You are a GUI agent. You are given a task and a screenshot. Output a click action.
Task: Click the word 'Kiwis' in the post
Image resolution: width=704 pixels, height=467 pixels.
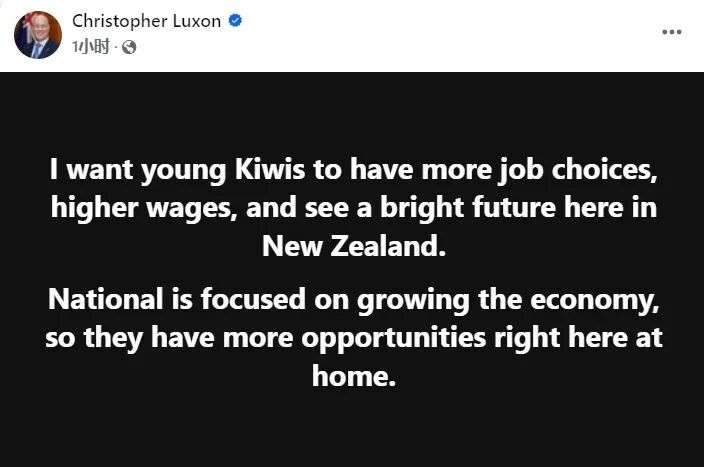271,170
